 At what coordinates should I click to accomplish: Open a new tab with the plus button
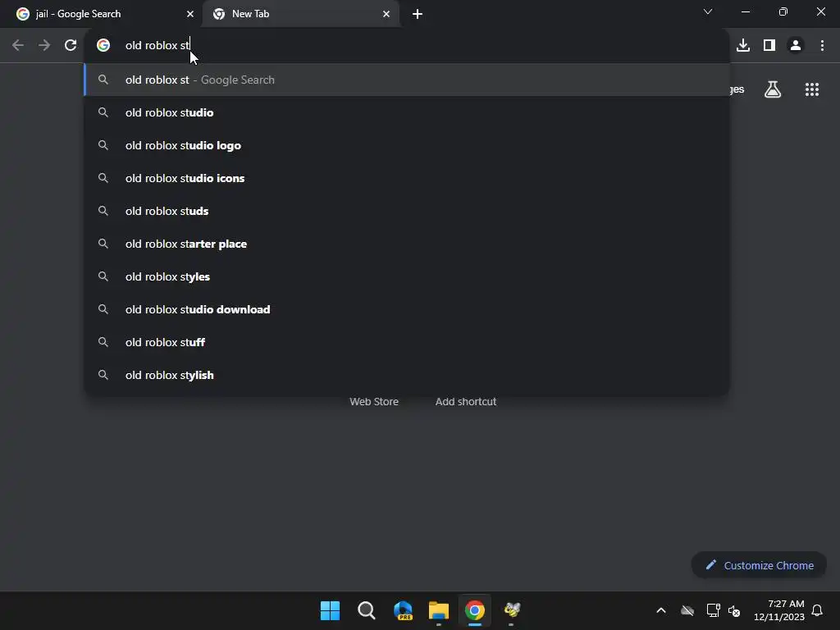tap(418, 14)
